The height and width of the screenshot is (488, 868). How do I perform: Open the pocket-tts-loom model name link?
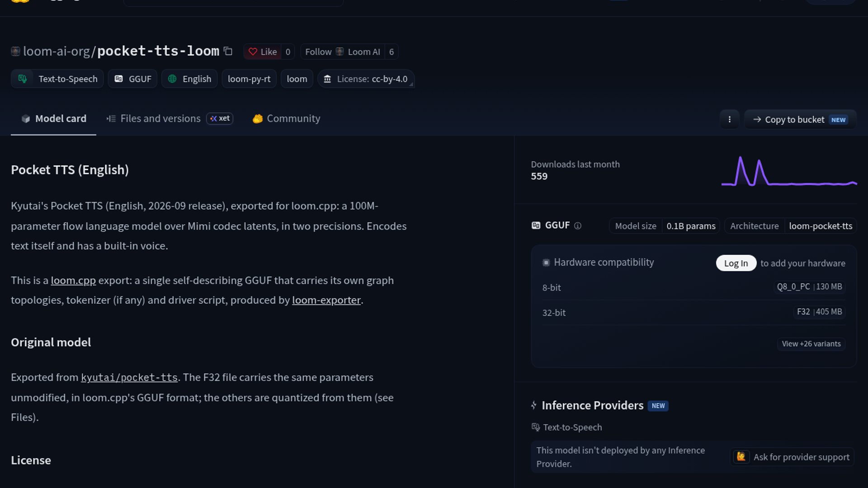[158, 51]
